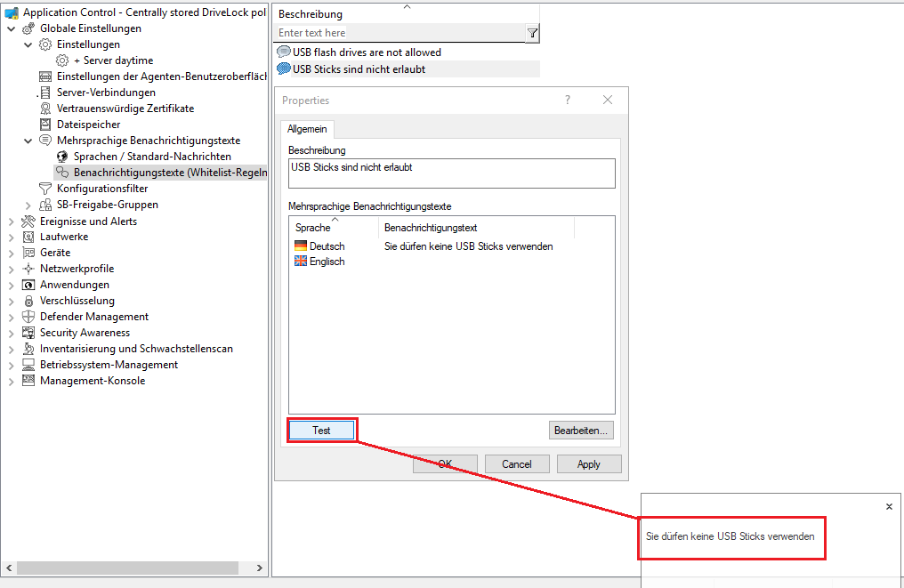Click the Inventarisierung und Schwachstellenscan microscope icon
904x588 pixels.
point(28,349)
